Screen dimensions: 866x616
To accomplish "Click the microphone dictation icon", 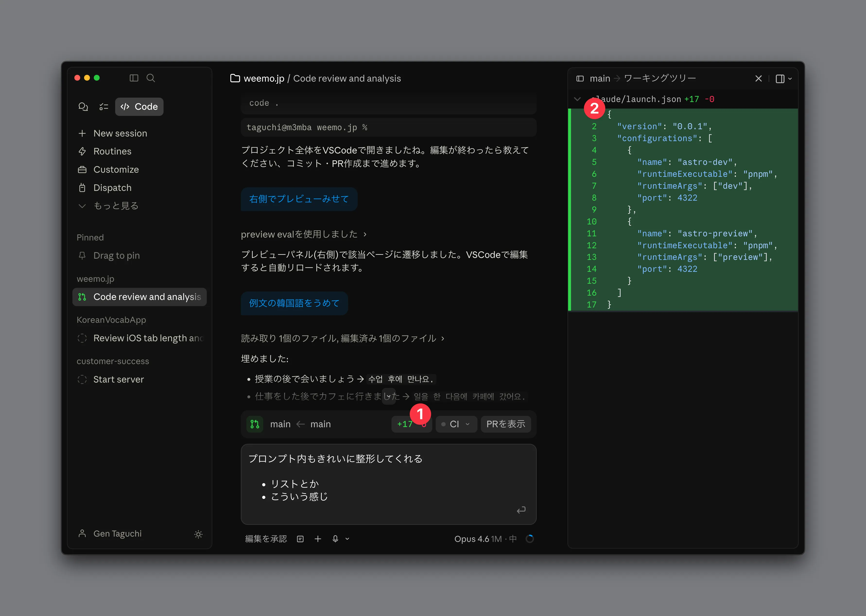I will (335, 539).
